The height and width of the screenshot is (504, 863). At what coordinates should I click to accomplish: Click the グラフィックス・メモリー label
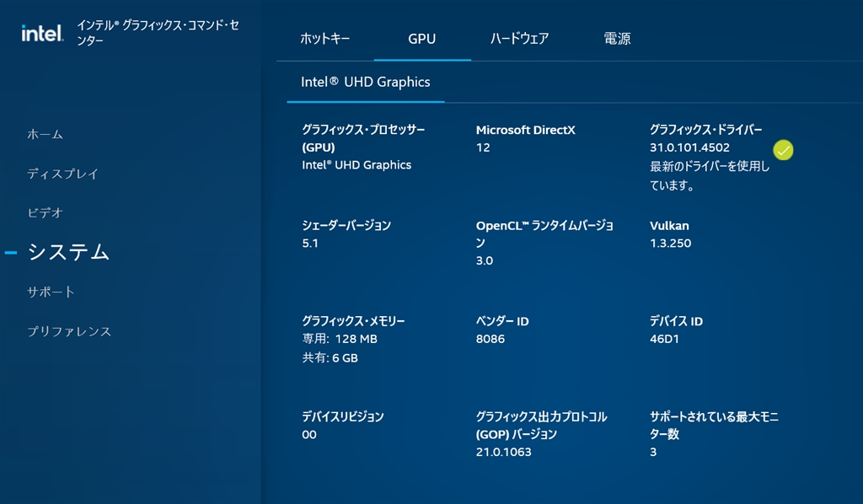pos(353,321)
